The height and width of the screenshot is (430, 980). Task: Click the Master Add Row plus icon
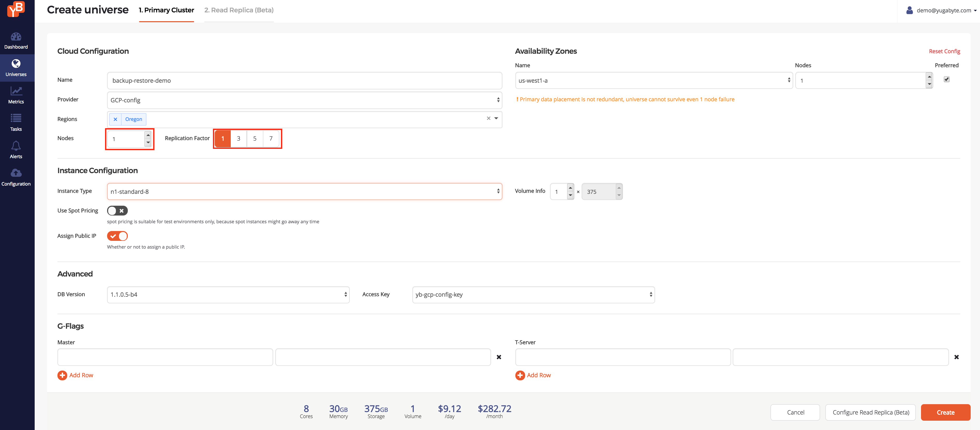tap(62, 375)
